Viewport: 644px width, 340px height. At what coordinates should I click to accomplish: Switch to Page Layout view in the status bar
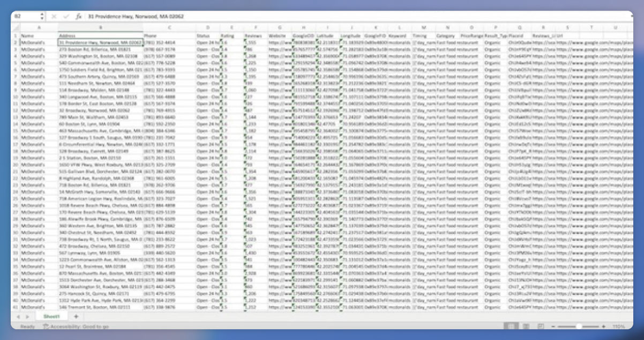click(527, 326)
